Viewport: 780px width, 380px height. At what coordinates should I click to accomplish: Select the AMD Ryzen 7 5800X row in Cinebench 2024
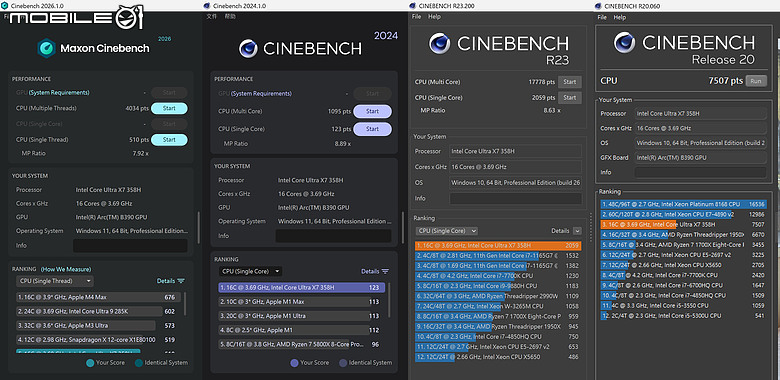(x=301, y=344)
